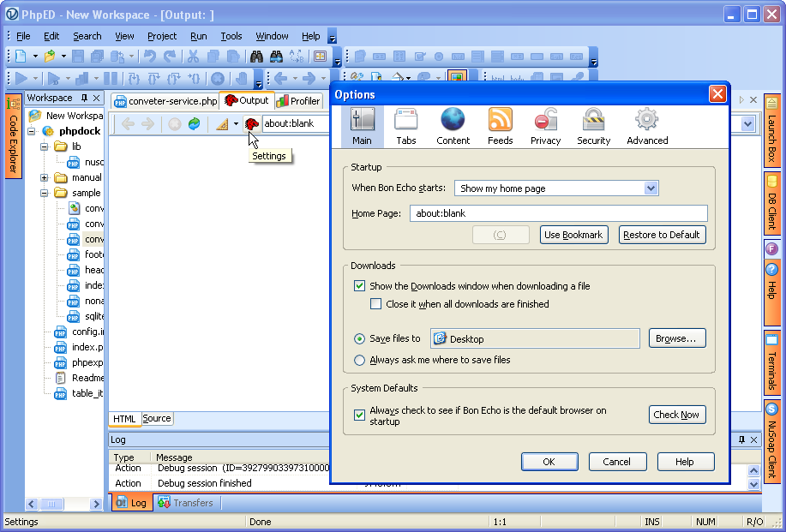Image resolution: width=786 pixels, height=532 pixels.
Task: Click the Use Bookmark button
Action: tap(574, 235)
